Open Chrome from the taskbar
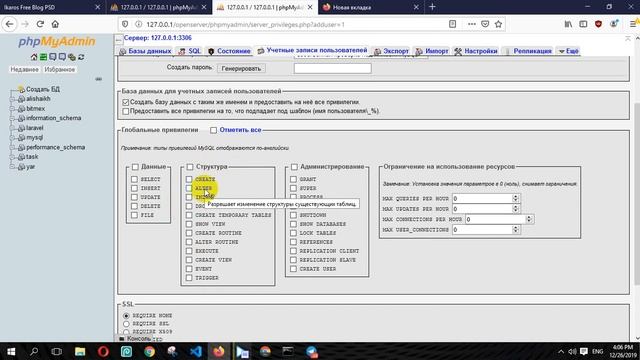The width and height of the screenshot is (640, 360). [x=149, y=351]
